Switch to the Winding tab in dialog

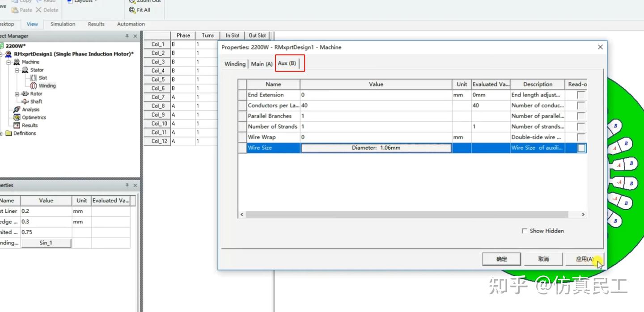(235, 64)
